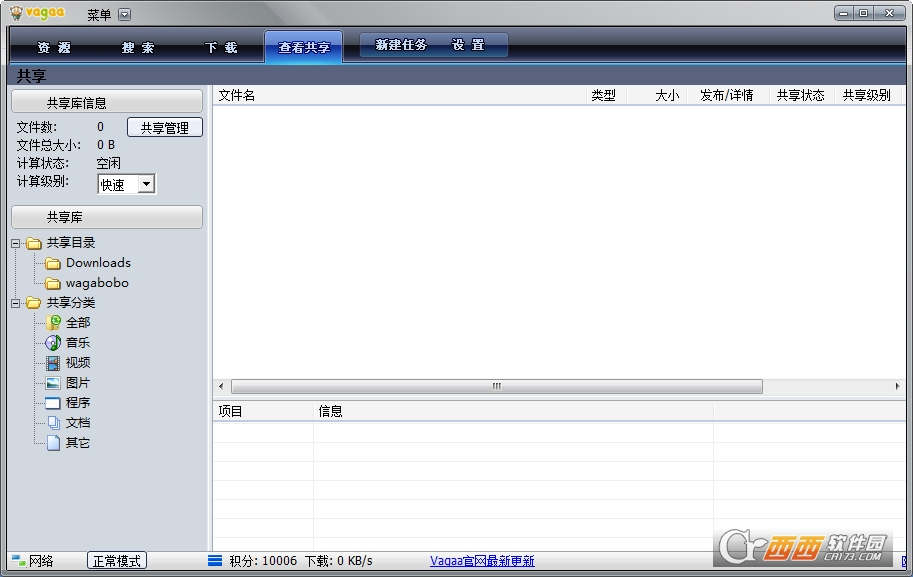Click the horizontal scrollbar left arrow
The width and height of the screenshot is (913, 577).
click(221, 386)
